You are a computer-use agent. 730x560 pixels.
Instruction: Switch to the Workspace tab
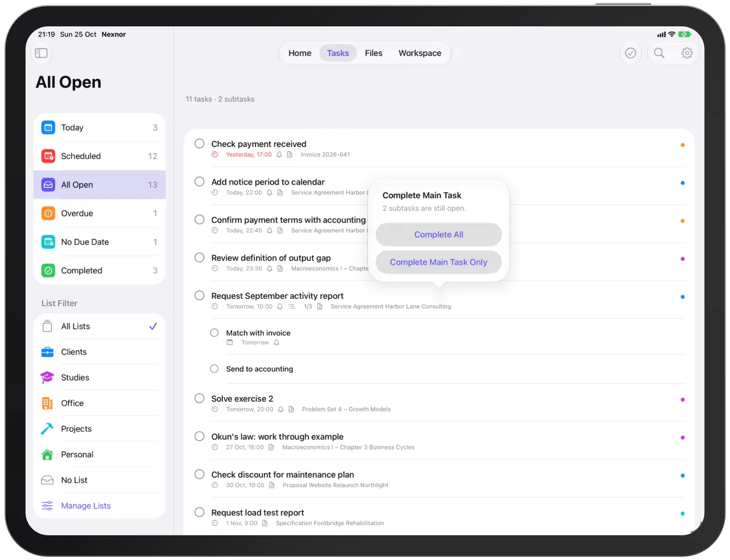pos(420,53)
